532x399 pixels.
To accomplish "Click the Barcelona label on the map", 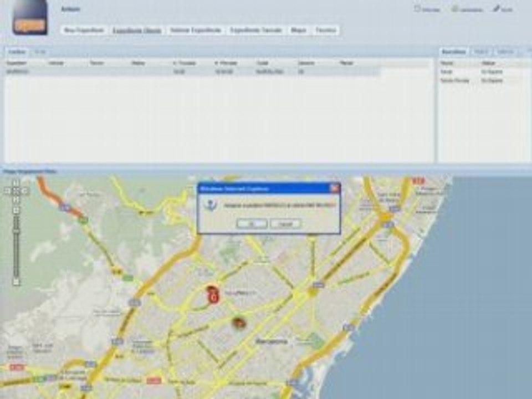I will click(271, 341).
